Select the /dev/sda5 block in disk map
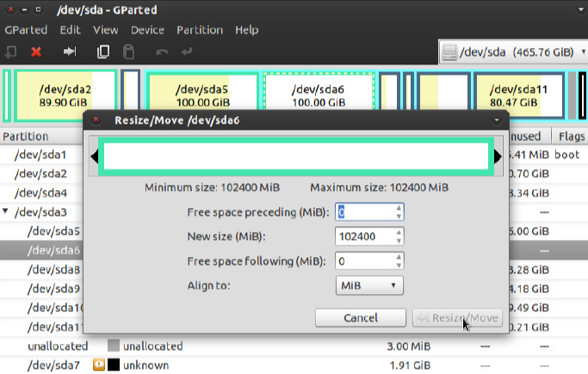588x374 pixels. tap(201, 95)
